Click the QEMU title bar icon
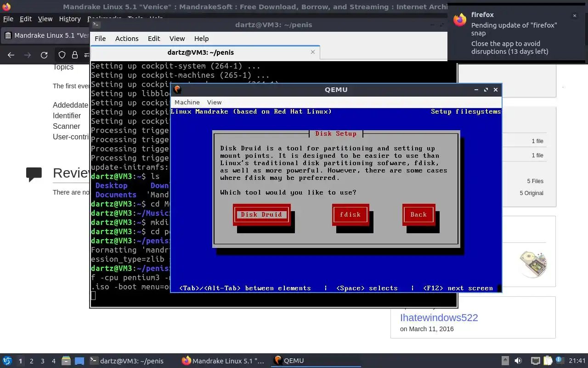Viewport: 588px width, 368px height. (x=177, y=90)
